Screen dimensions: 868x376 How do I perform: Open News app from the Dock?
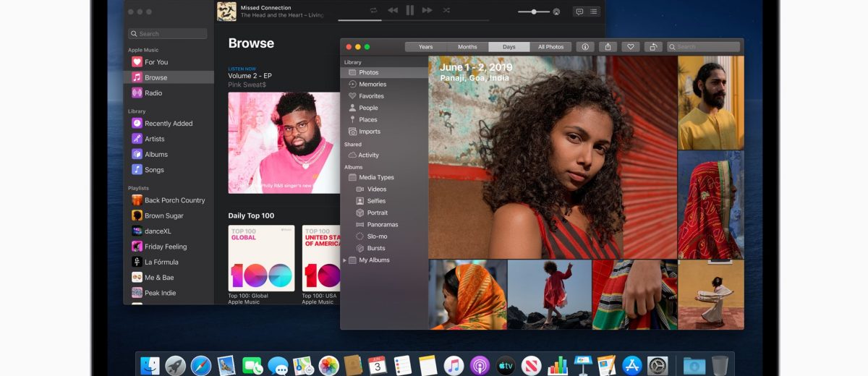[x=531, y=366]
